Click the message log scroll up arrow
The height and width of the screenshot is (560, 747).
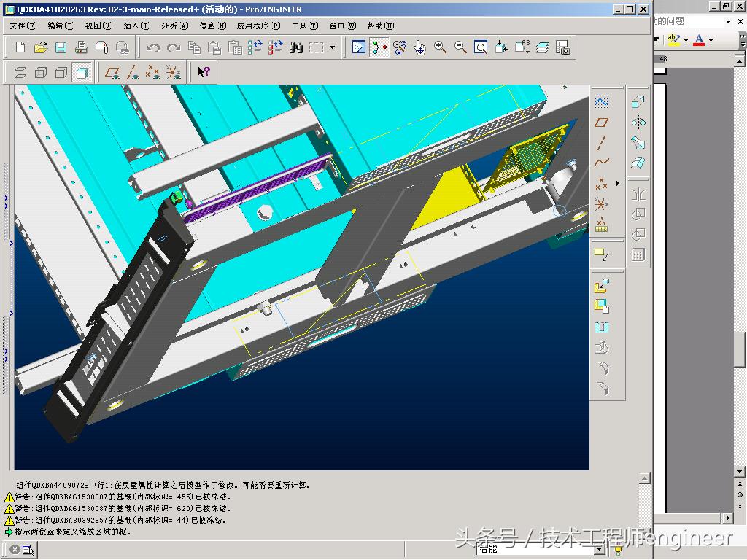644,479
